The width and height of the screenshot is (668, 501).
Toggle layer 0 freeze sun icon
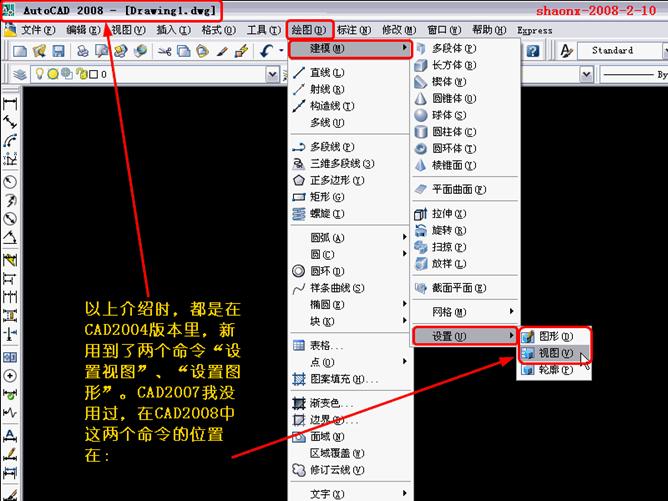click(x=53, y=74)
